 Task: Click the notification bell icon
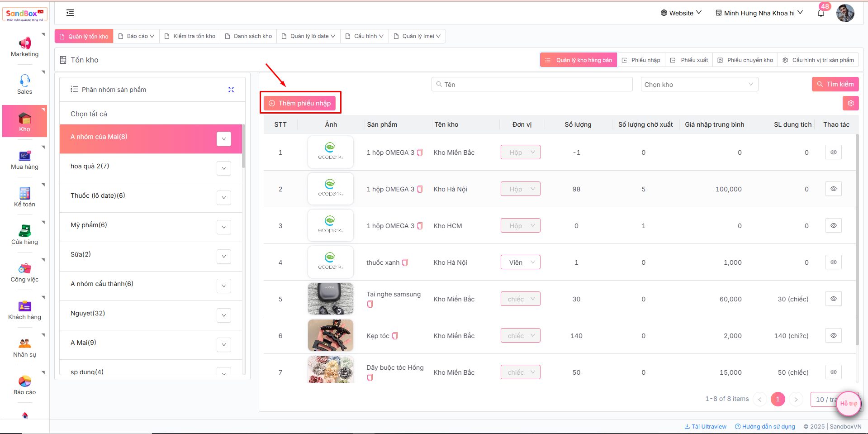[x=821, y=13]
